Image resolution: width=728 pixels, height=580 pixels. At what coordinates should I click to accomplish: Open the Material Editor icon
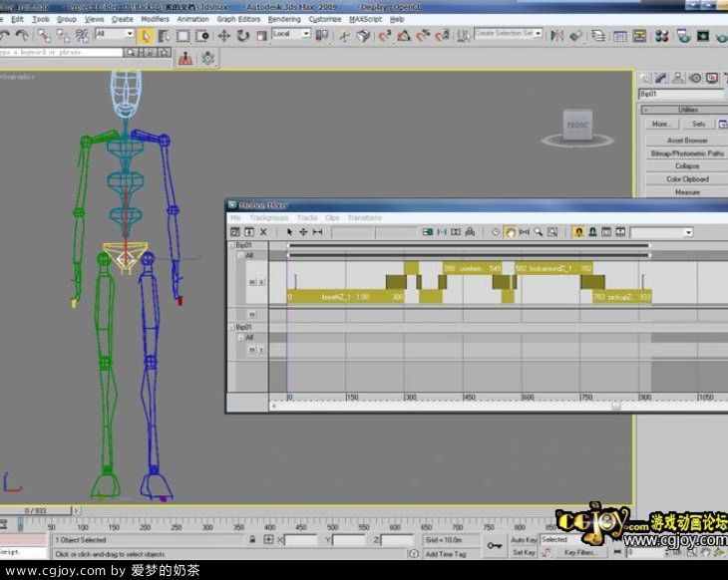tap(662, 35)
